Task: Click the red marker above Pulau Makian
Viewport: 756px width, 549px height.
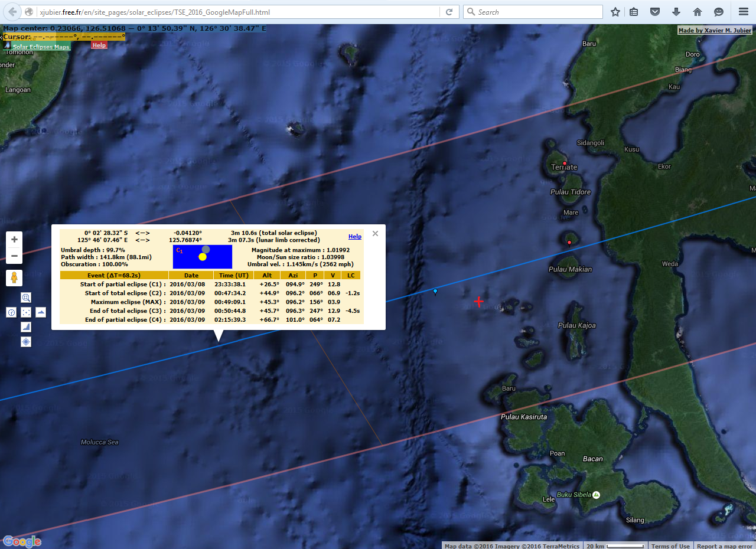Action: pos(569,243)
